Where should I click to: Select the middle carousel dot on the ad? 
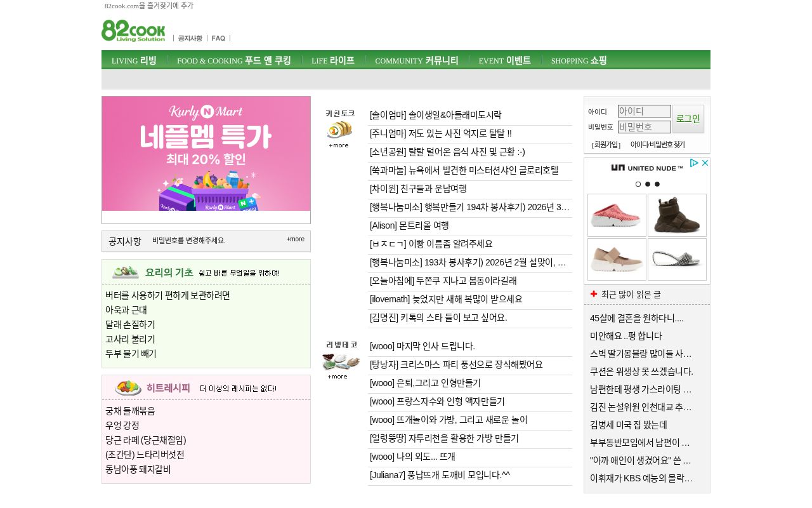tap(648, 184)
